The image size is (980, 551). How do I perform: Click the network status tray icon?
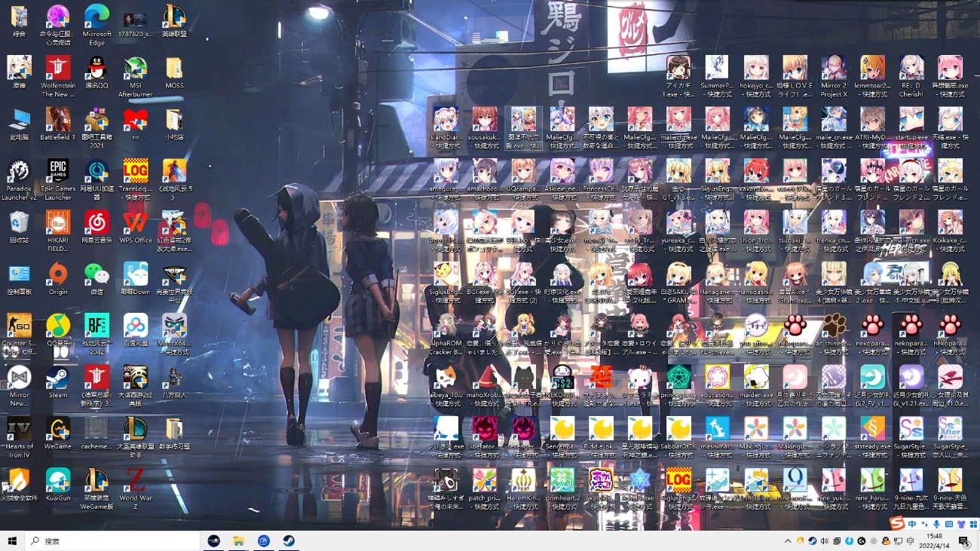pos(898,541)
